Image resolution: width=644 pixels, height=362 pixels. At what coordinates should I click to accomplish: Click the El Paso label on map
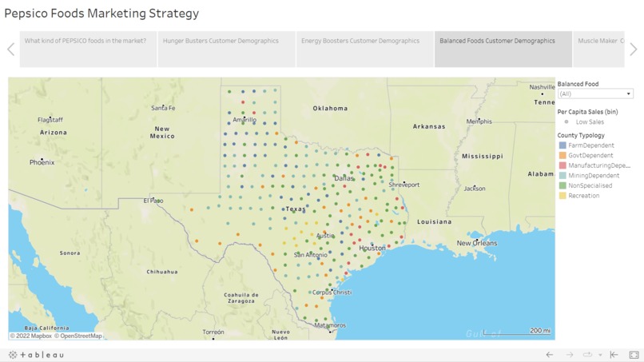pos(153,201)
